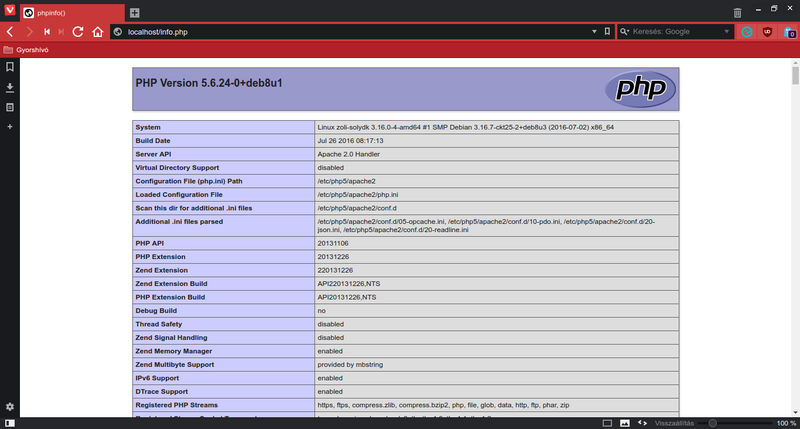Open the Bookmarks side panel
The width and height of the screenshot is (800, 429).
[x=10, y=67]
